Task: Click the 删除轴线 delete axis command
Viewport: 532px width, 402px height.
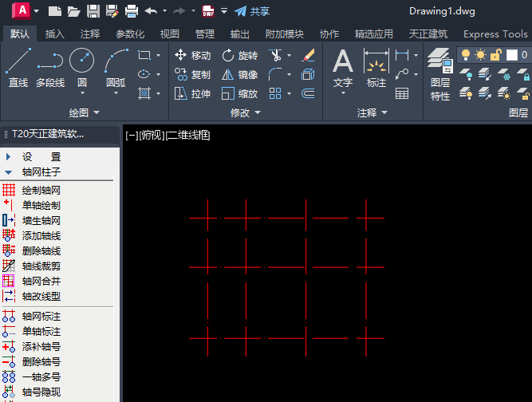Action: pyautogui.click(x=41, y=251)
